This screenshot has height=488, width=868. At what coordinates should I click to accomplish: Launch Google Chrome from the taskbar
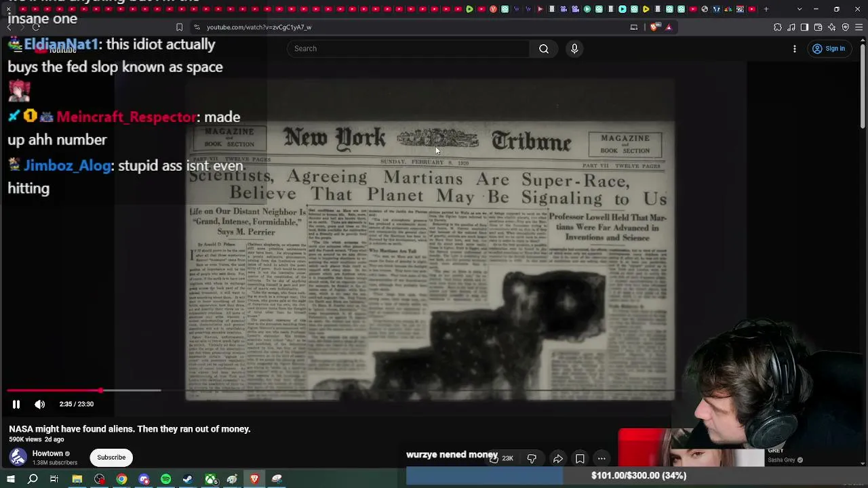[121, 479]
